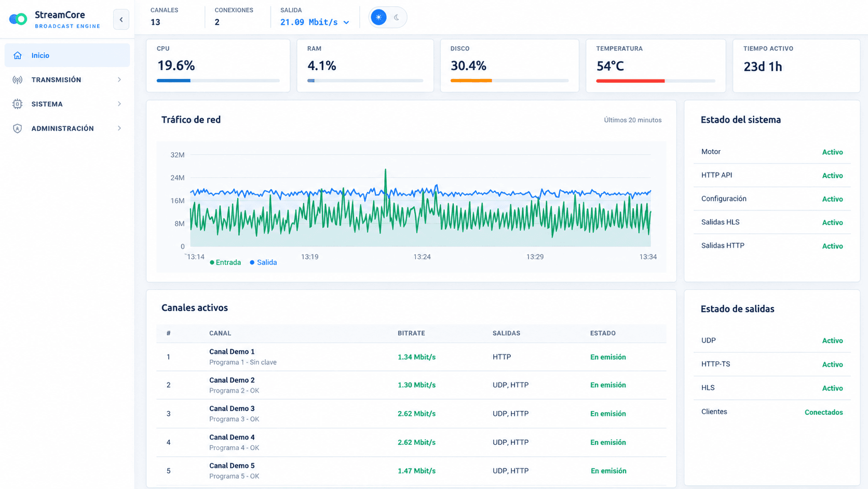This screenshot has width=868, height=489.
Task: Click the Temperatura red progress bar
Action: [x=630, y=81]
